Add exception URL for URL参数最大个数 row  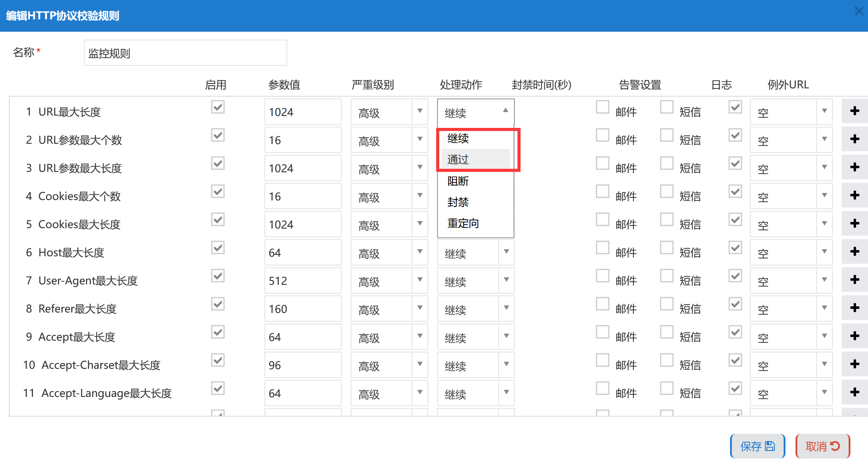point(854,139)
